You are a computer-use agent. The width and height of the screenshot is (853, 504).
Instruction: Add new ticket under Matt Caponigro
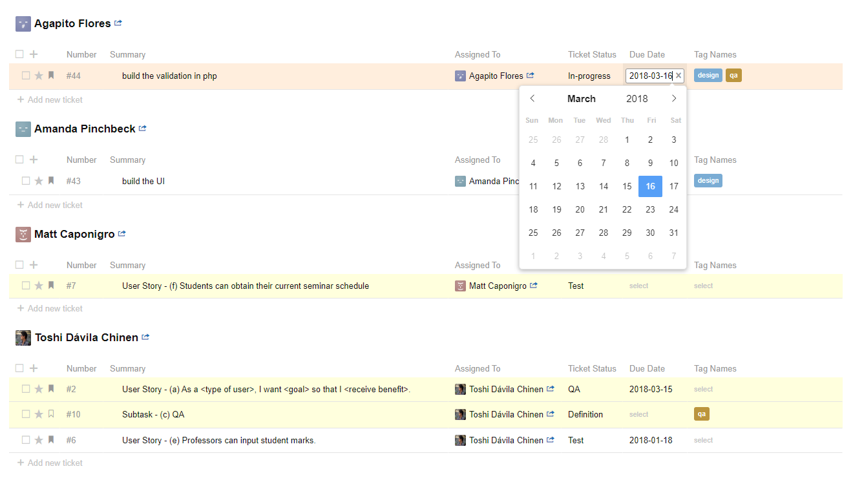[x=50, y=308]
